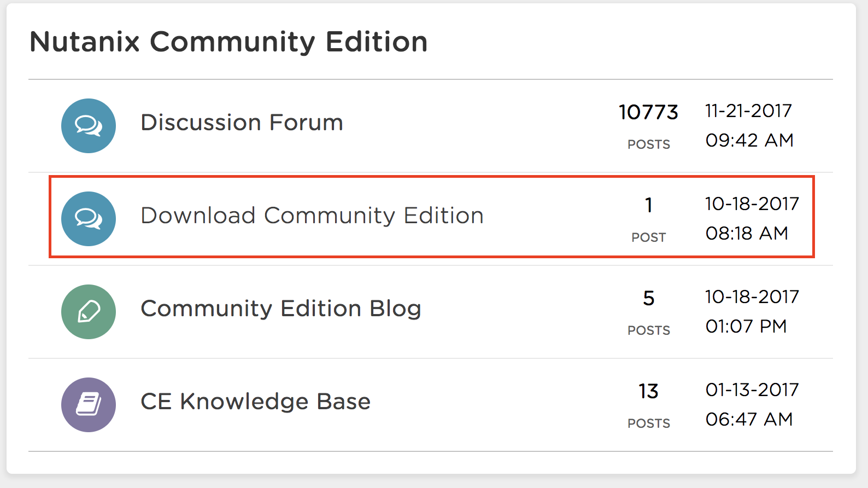Click the 01-13-2017 last post date
Image resolution: width=868 pixels, height=488 pixels.
752,390
